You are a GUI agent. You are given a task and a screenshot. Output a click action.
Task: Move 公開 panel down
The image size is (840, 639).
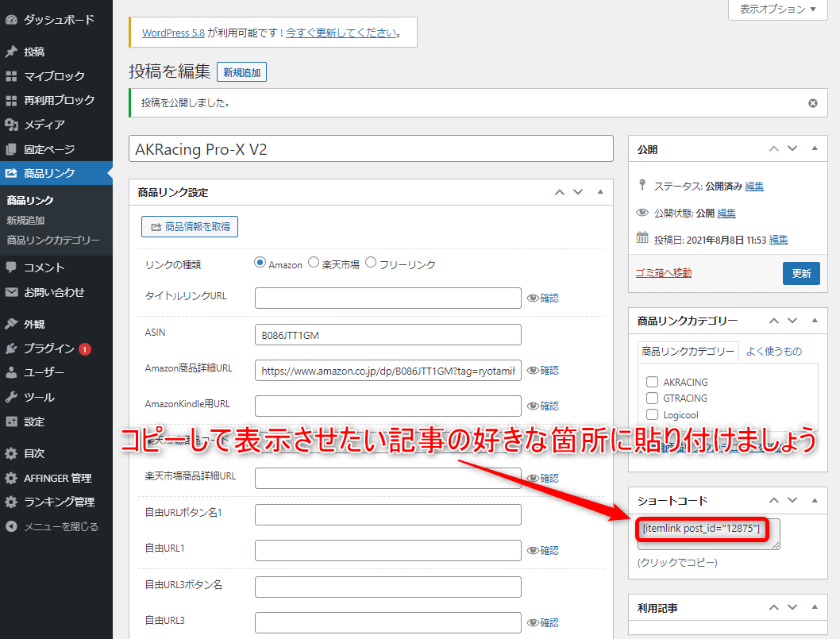(792, 149)
